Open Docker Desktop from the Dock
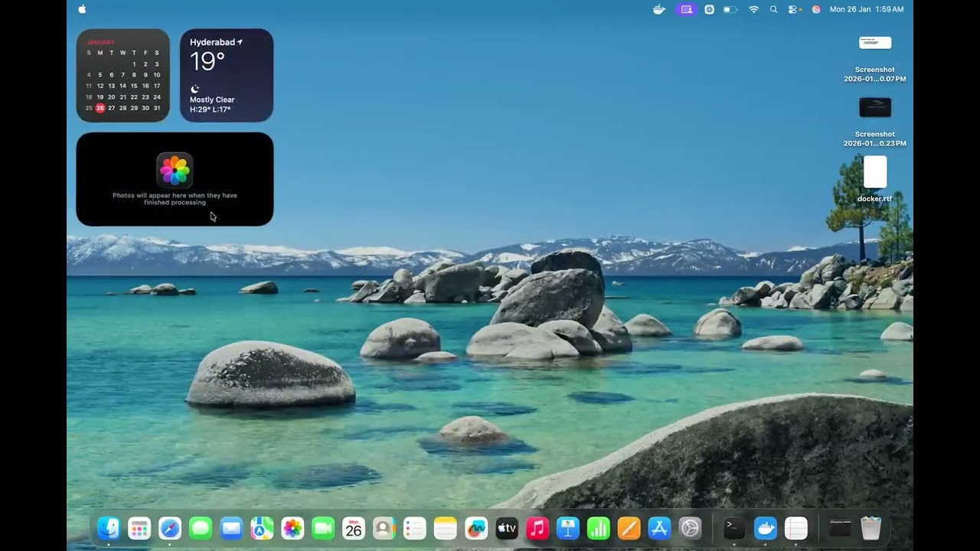980x551 pixels. pyautogui.click(x=765, y=528)
